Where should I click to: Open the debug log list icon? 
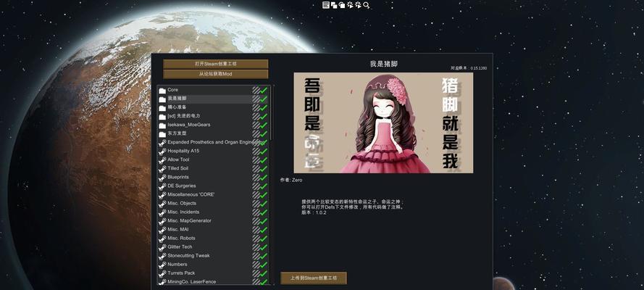point(326,5)
